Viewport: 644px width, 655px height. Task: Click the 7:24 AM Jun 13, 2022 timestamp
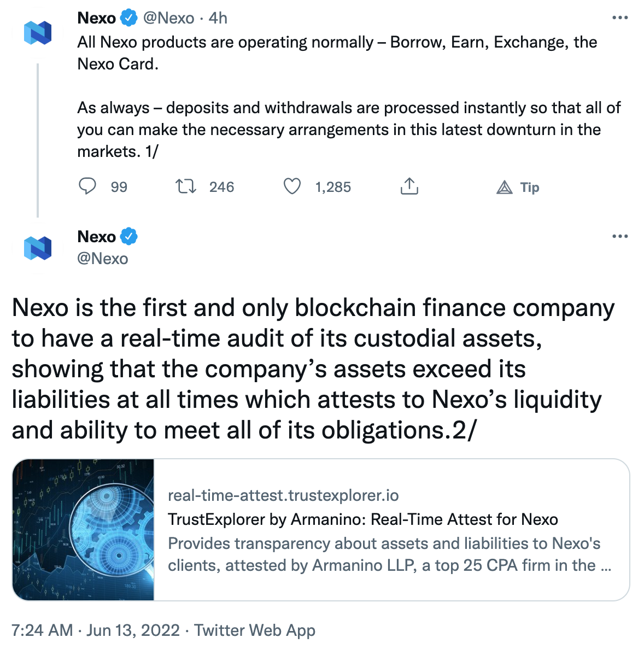(x=96, y=630)
